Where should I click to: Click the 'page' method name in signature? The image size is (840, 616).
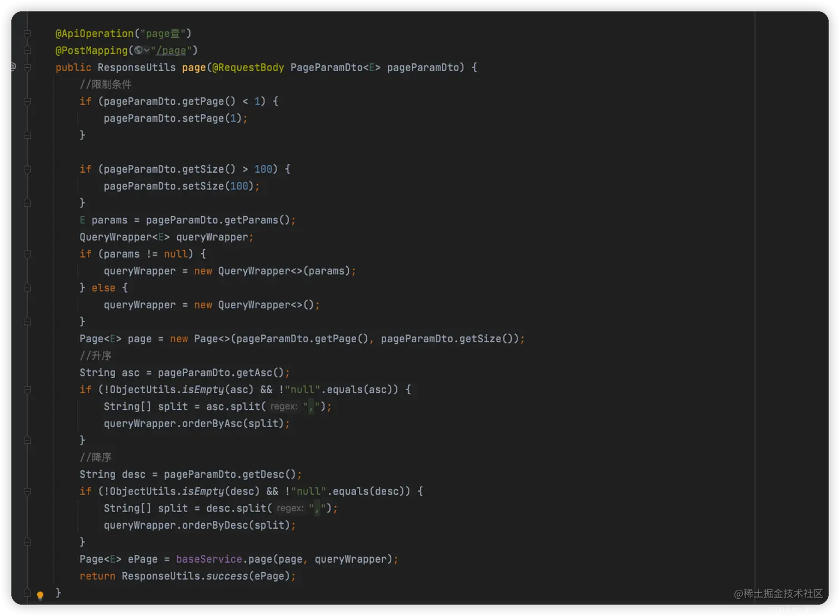[194, 68]
